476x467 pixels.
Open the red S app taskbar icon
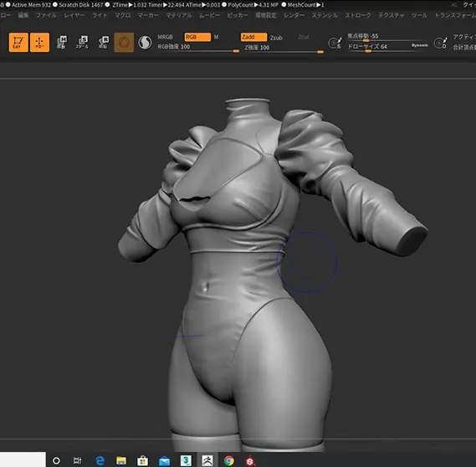pos(250,460)
